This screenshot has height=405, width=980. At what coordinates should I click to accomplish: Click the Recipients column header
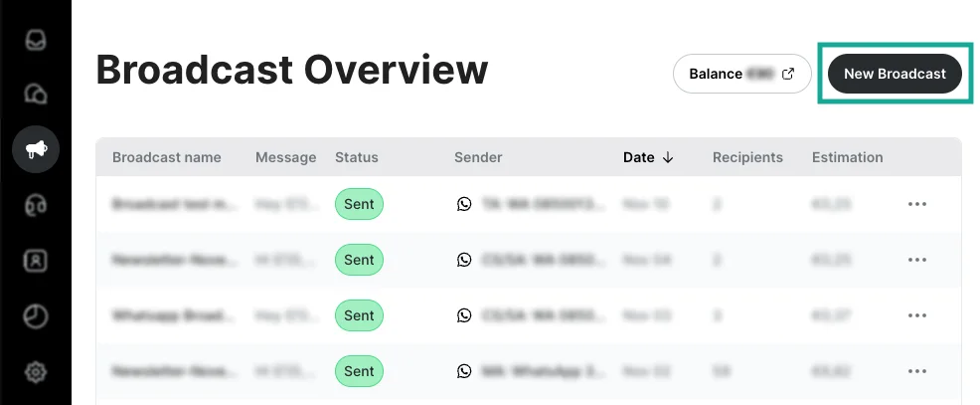click(x=747, y=157)
